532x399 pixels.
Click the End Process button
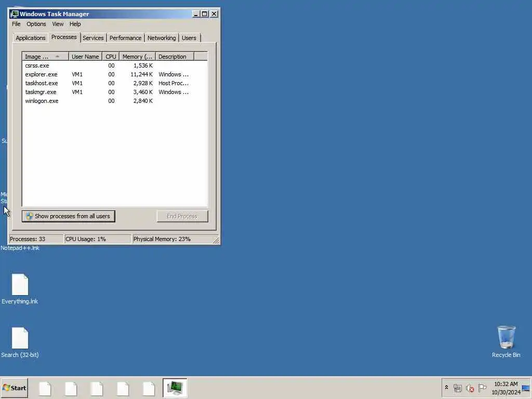click(x=182, y=216)
